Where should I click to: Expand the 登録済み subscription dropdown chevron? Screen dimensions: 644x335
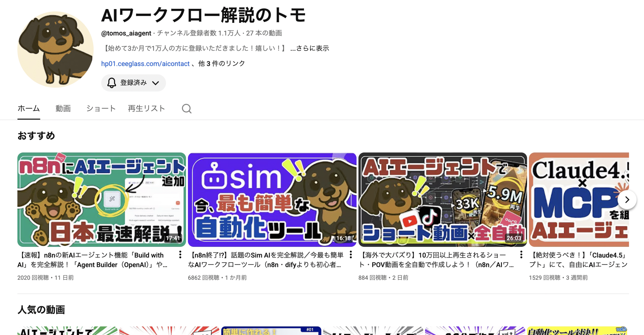(156, 83)
